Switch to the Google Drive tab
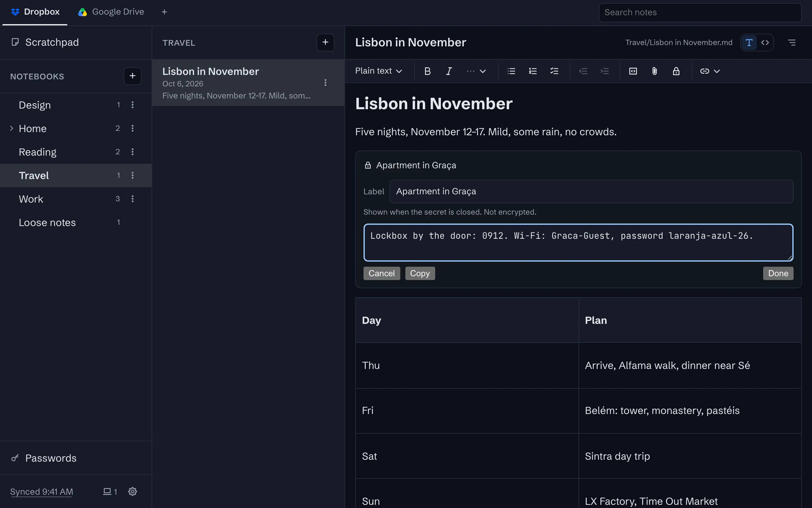 [x=111, y=12]
